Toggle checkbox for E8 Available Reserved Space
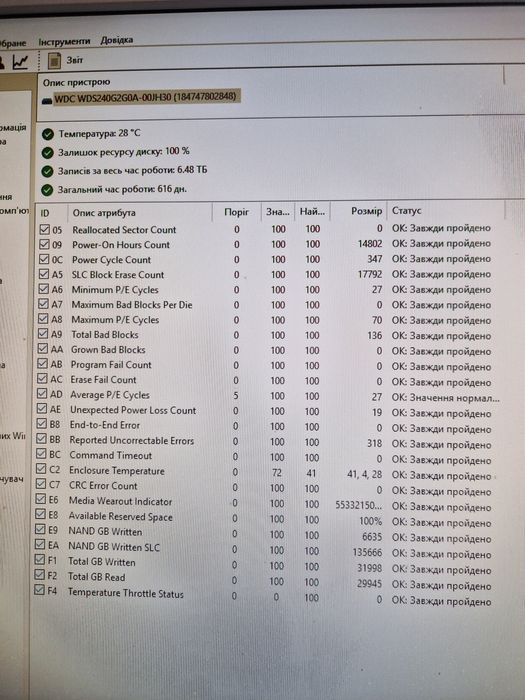525x700 pixels. 40,515
